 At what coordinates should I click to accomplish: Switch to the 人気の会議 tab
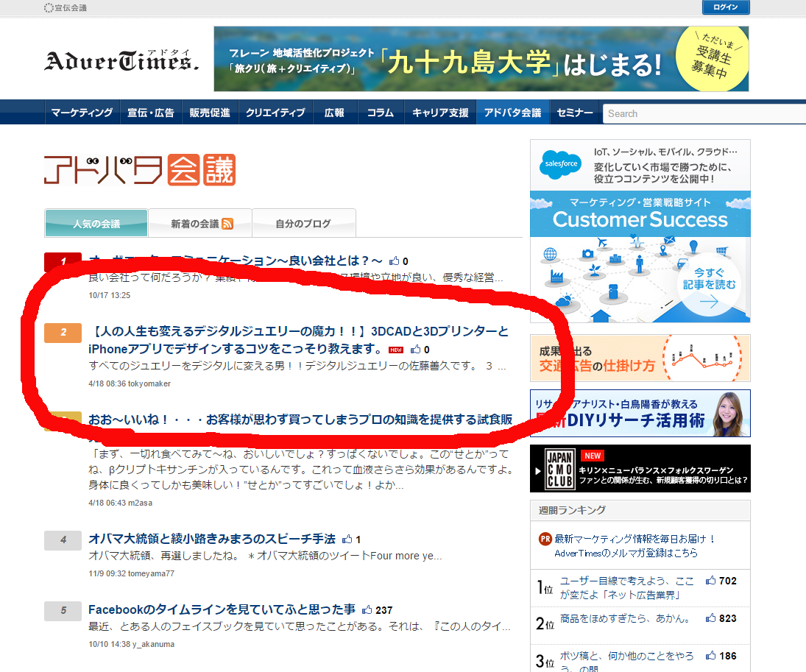(96, 223)
